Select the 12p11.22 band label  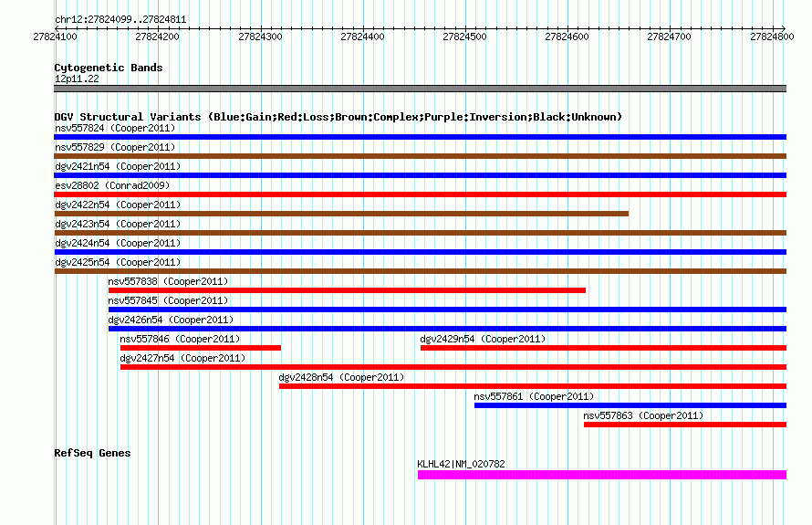coord(77,79)
